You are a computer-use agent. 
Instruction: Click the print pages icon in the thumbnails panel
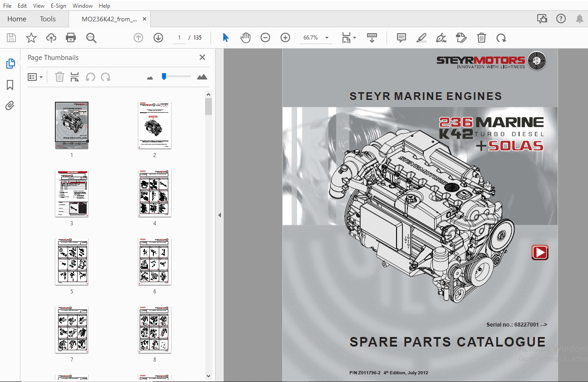pos(75,77)
